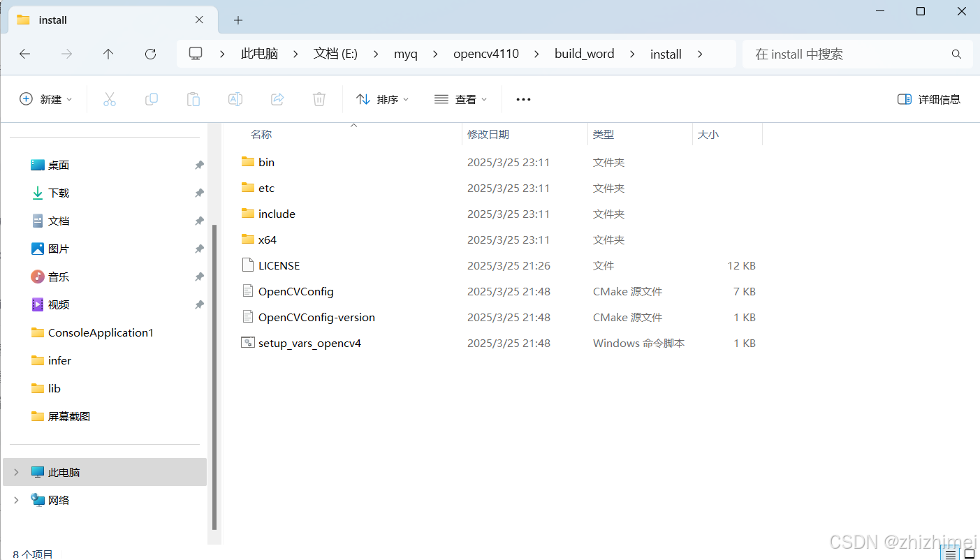
Task: Click the Forward navigation arrow
Action: [x=66, y=54]
